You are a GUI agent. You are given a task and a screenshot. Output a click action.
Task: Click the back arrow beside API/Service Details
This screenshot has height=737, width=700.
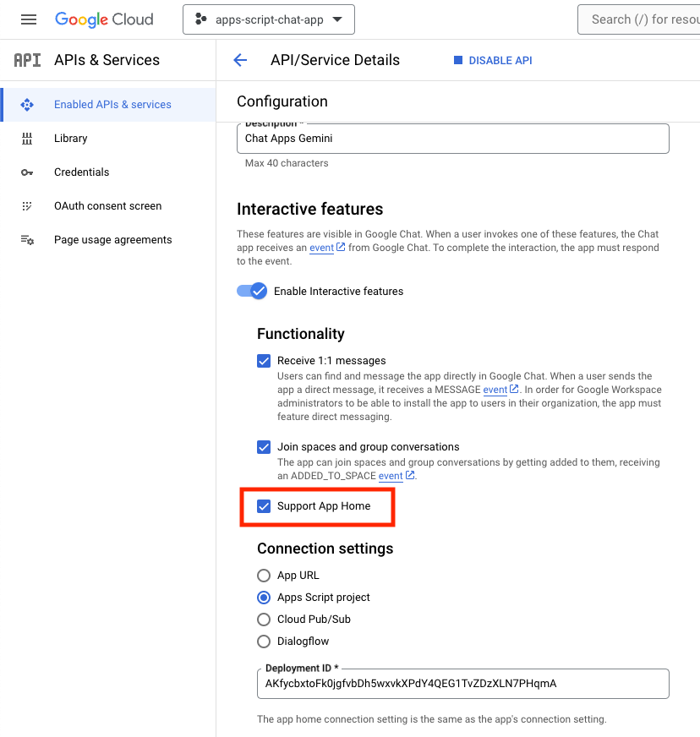click(x=240, y=60)
